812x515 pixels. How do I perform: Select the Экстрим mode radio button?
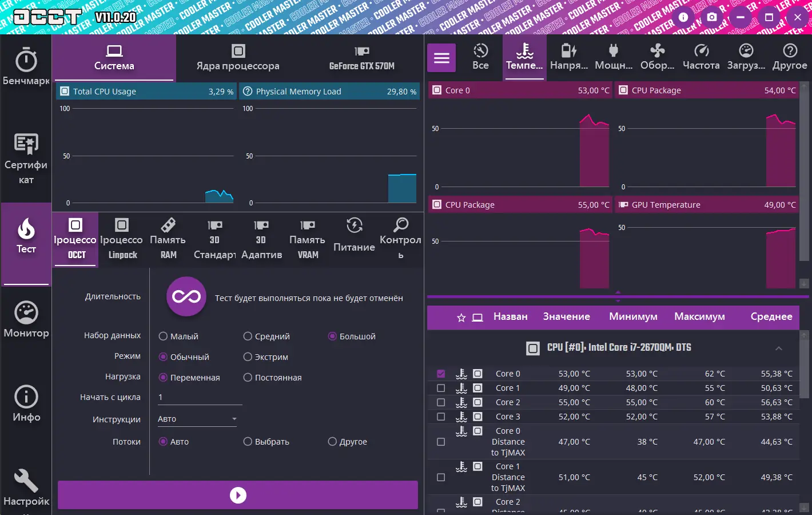(248, 357)
